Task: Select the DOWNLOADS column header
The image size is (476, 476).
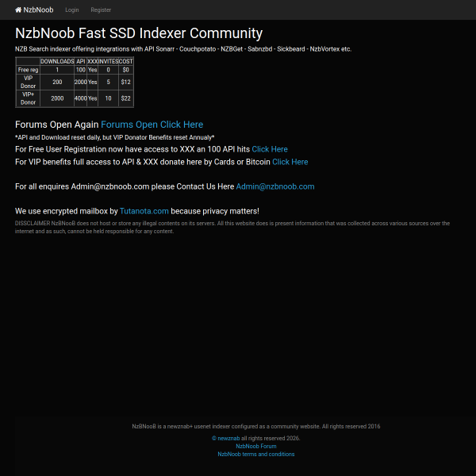Action: 57,61
